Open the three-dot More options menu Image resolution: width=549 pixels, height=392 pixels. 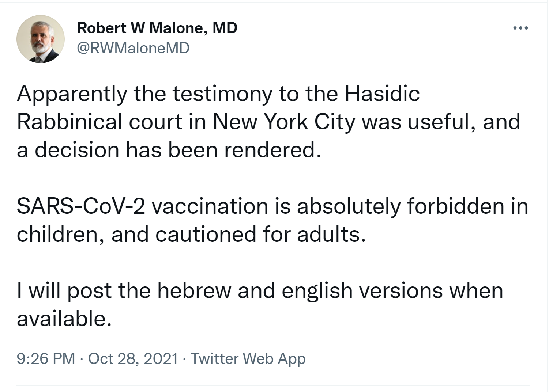click(x=520, y=28)
